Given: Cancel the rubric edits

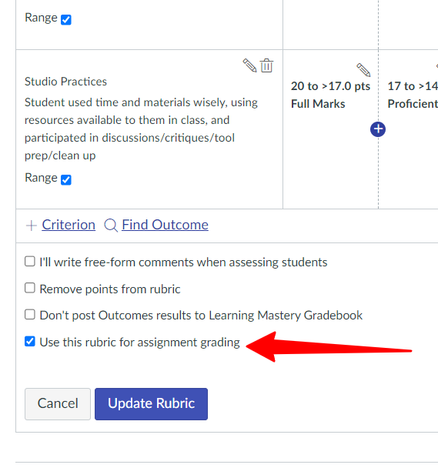Looking at the screenshot, I should click(58, 404).
